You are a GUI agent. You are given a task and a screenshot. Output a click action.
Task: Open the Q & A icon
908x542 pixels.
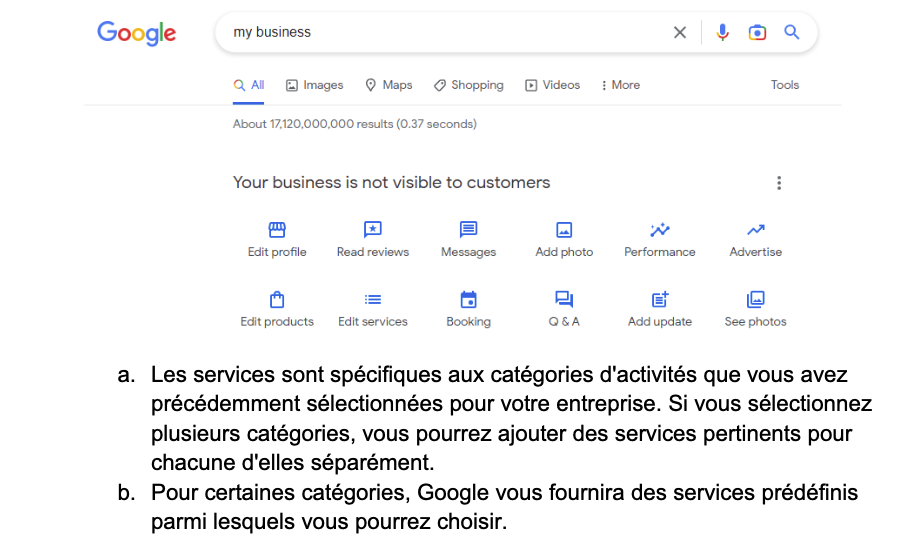[564, 299]
